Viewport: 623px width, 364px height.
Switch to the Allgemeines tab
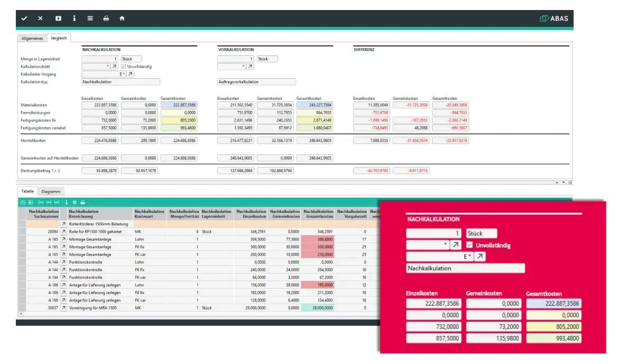point(32,38)
